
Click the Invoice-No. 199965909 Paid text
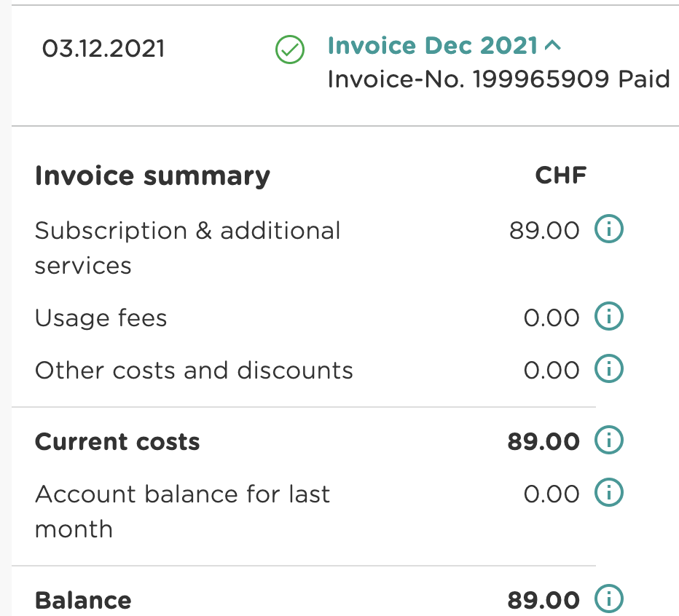pyautogui.click(x=498, y=79)
